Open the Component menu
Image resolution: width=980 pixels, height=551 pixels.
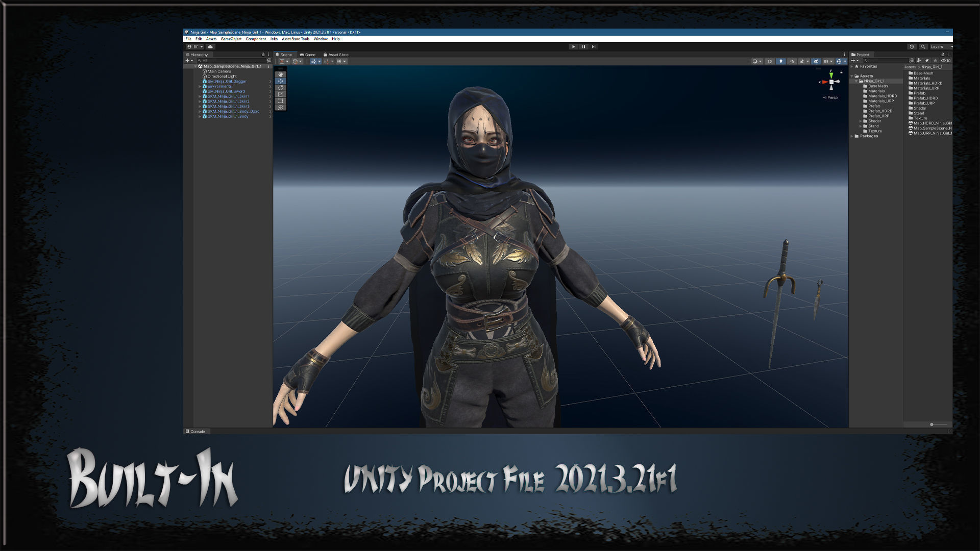pyautogui.click(x=256, y=39)
